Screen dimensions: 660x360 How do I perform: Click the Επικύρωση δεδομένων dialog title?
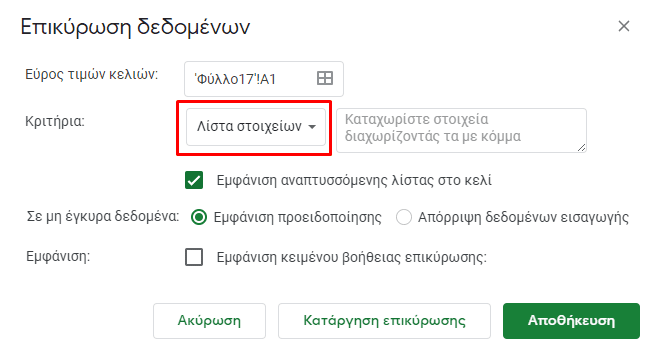click(135, 27)
